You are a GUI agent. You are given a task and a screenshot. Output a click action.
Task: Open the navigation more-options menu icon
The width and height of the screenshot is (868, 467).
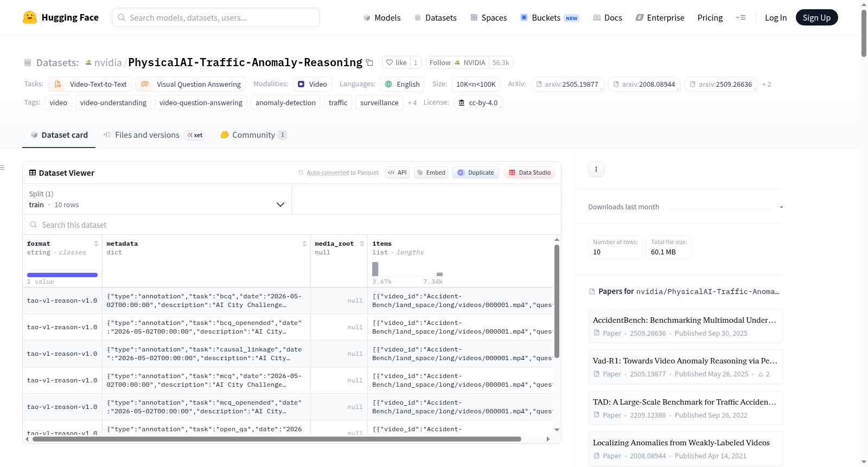[x=741, y=17]
